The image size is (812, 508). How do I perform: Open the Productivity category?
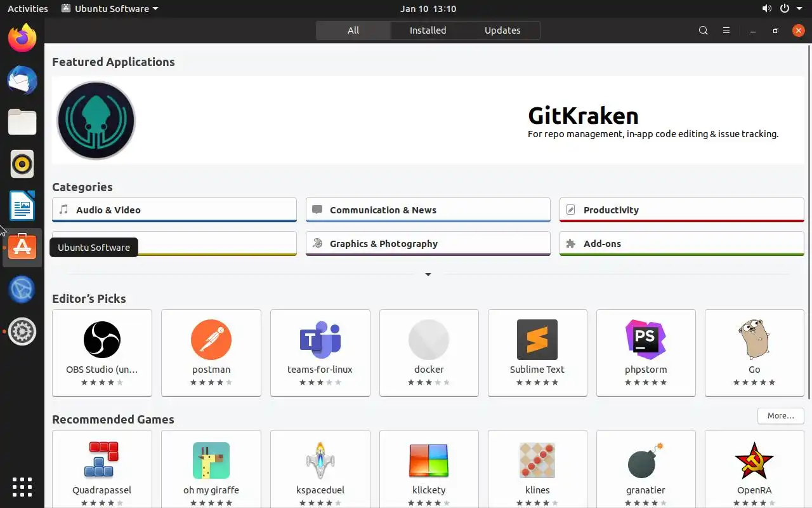coord(682,210)
